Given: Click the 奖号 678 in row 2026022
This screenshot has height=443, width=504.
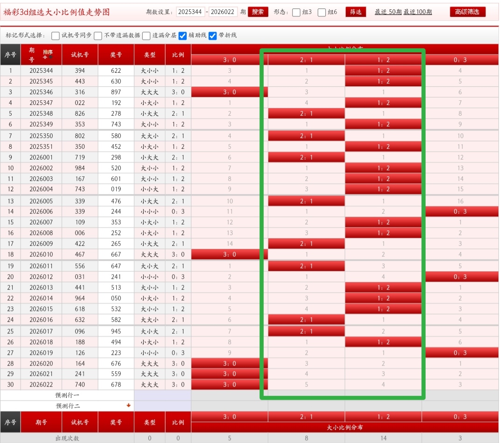Looking at the screenshot, I should coord(116,385).
